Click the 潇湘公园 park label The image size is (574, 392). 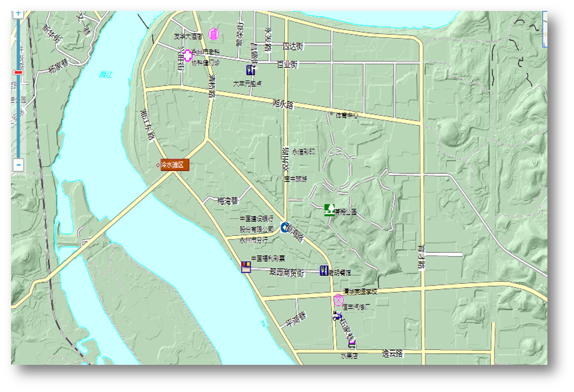coord(345,212)
